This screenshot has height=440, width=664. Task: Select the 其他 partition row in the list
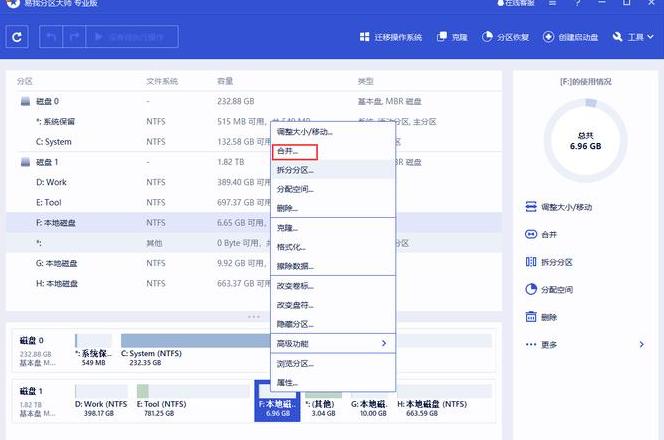coord(254,243)
